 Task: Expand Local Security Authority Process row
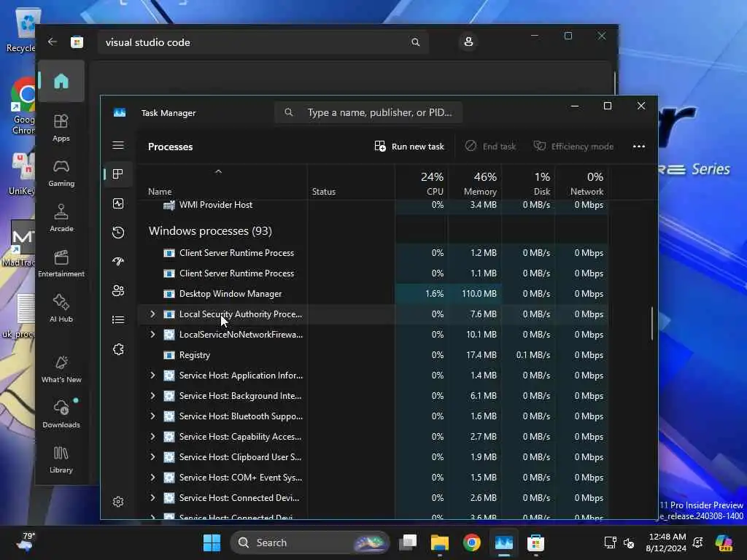coord(152,314)
